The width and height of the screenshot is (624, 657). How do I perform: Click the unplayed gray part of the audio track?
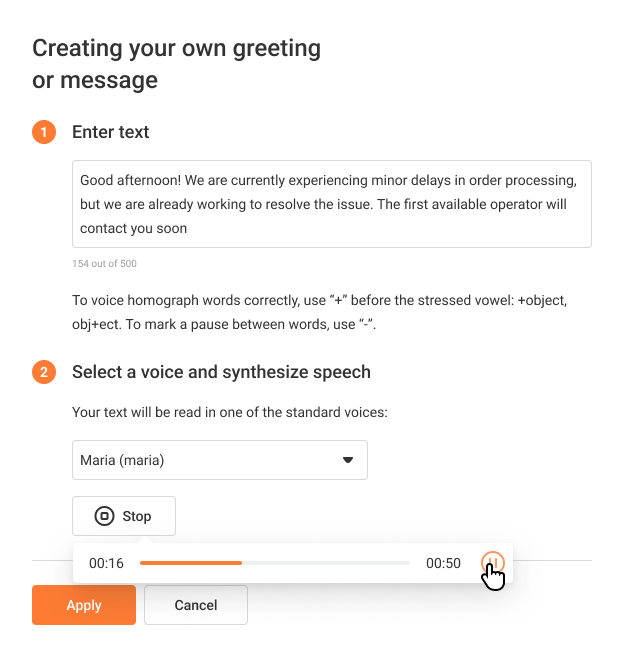point(326,563)
